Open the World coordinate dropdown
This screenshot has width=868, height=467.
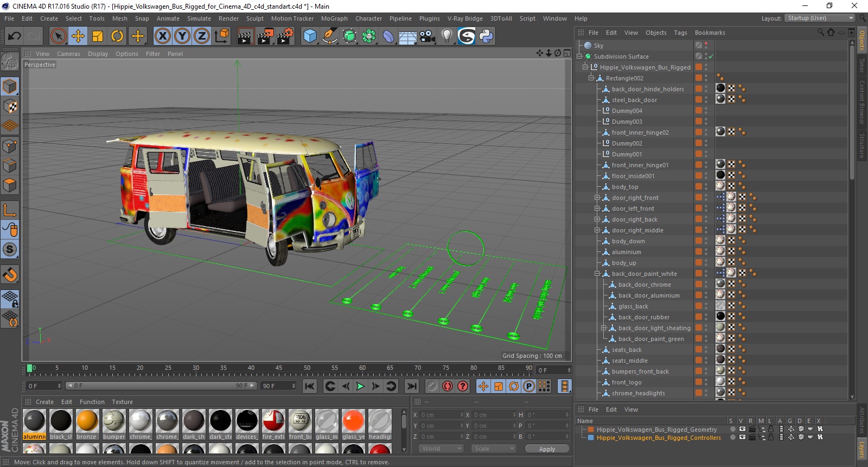tap(441, 449)
